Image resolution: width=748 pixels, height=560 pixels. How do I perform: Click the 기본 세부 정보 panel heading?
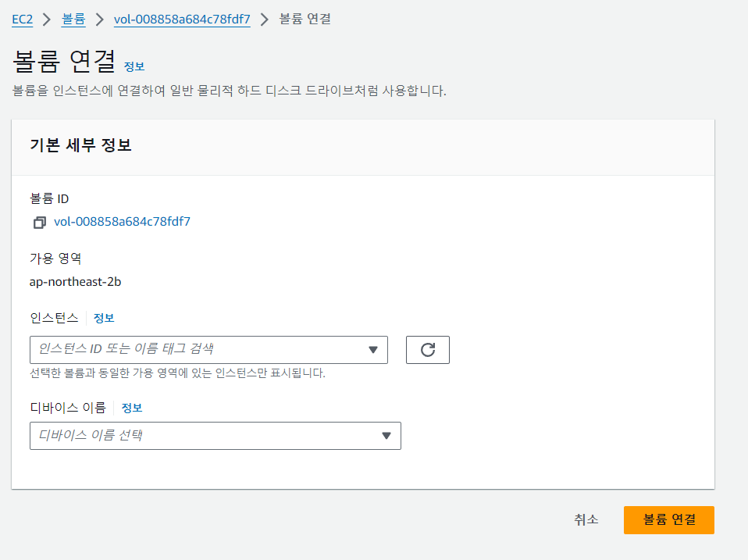point(80,145)
